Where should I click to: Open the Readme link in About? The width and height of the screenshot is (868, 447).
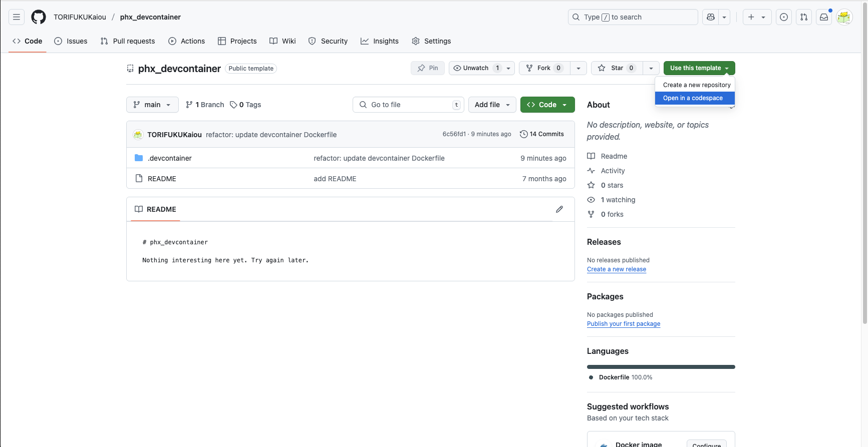pos(607,156)
